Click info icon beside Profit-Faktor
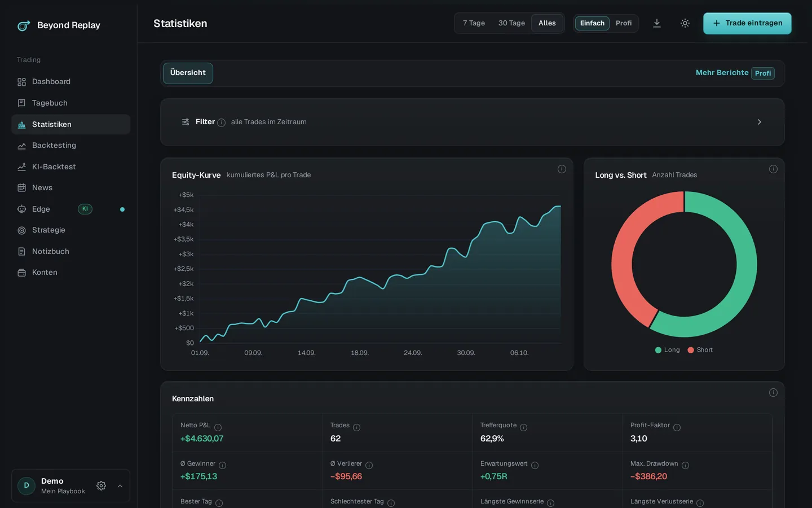This screenshot has width=812, height=508. [x=677, y=427]
